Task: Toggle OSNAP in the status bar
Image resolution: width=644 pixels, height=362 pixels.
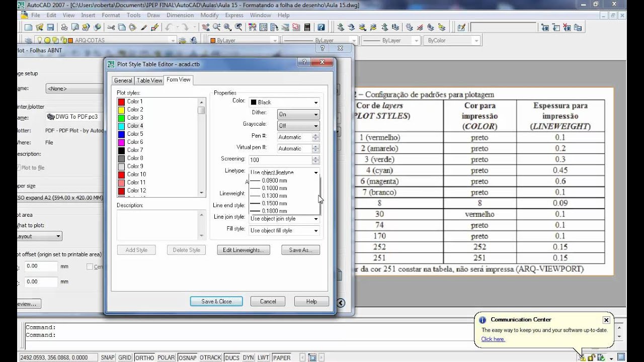Action: pyautogui.click(x=187, y=357)
